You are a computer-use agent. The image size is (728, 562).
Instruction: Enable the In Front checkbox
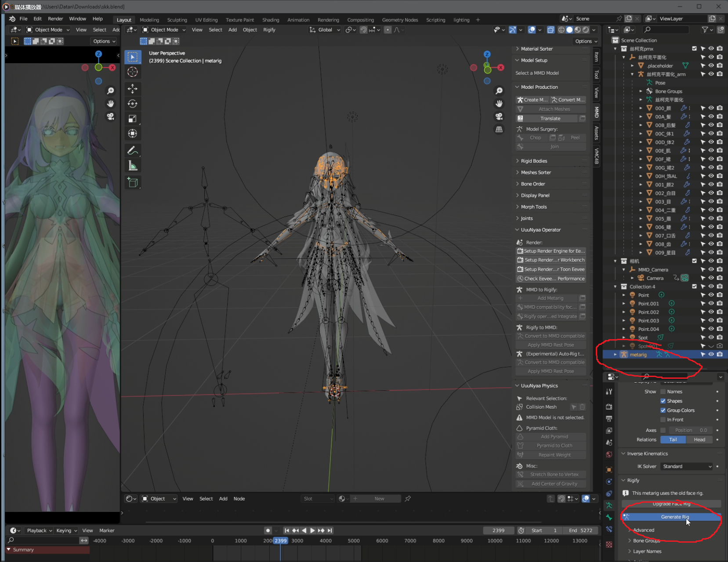click(x=663, y=420)
